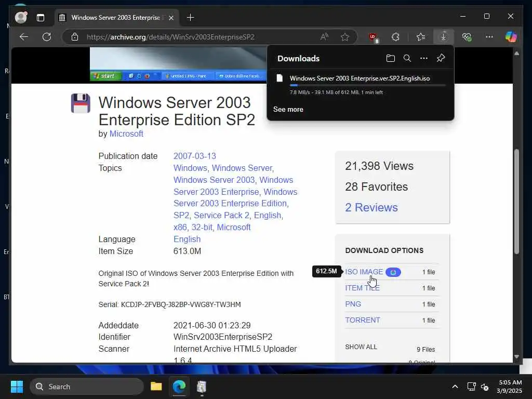The image size is (532, 399).
Task: Open publication date 2007-03-13 link
Action: coord(195,156)
